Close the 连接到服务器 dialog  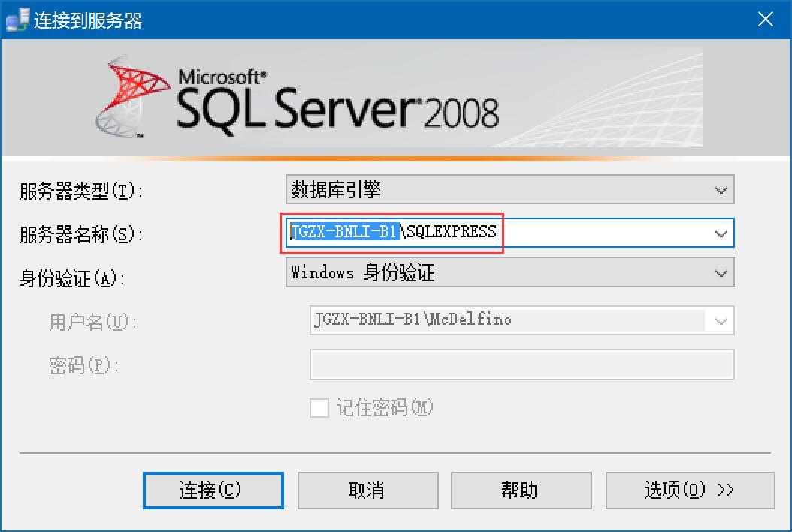click(765, 20)
